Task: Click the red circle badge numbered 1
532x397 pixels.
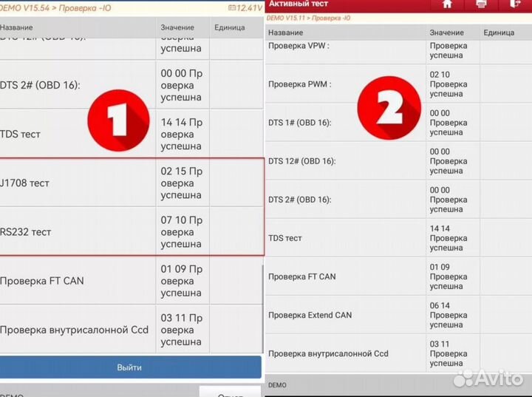Action: click(x=119, y=119)
